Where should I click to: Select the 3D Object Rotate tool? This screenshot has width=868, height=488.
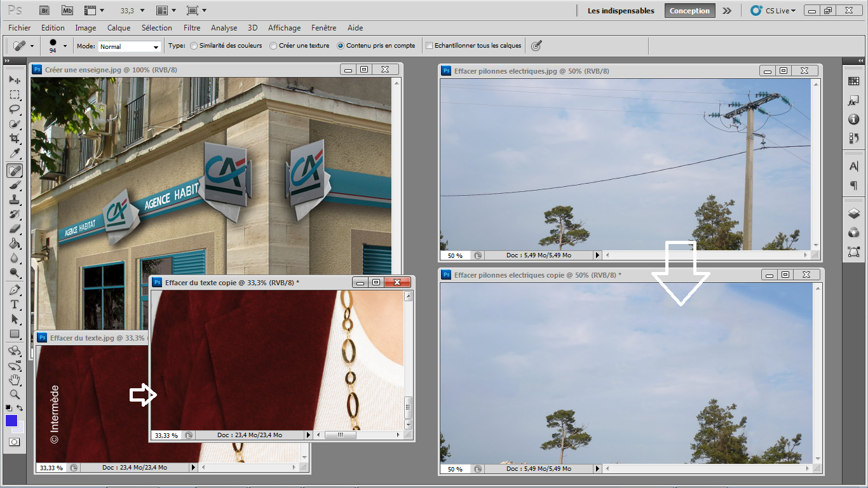click(15, 351)
